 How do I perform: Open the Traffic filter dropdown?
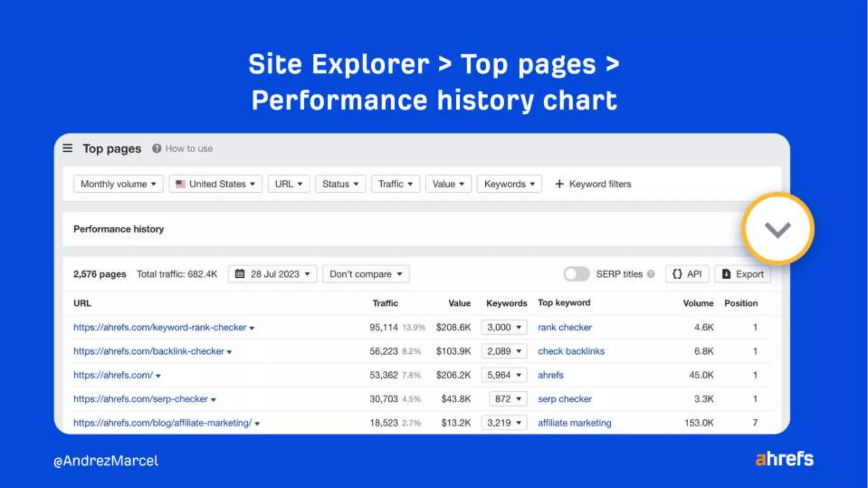(395, 184)
